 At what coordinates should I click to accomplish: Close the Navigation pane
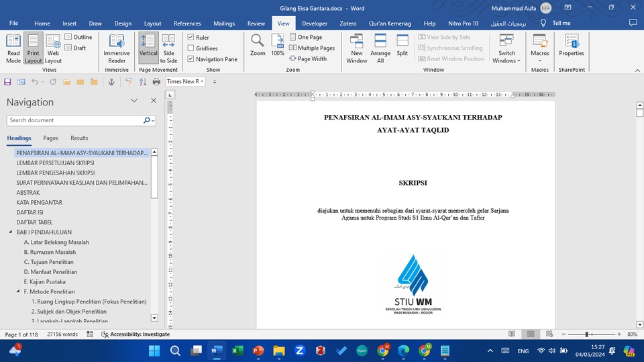[x=154, y=100]
